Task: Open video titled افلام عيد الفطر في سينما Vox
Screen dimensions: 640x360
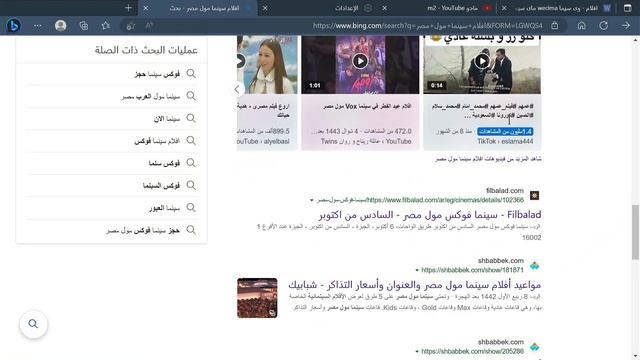Action: 367,106
